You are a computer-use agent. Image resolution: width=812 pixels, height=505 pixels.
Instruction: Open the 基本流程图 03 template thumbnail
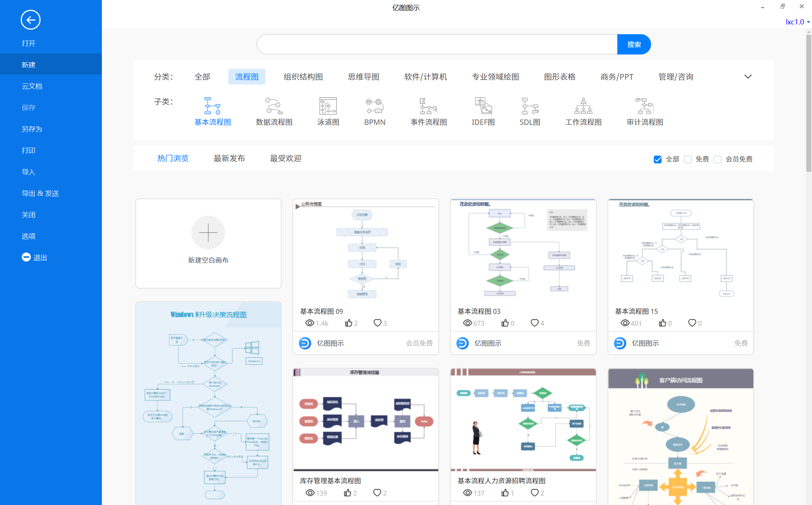pos(523,251)
